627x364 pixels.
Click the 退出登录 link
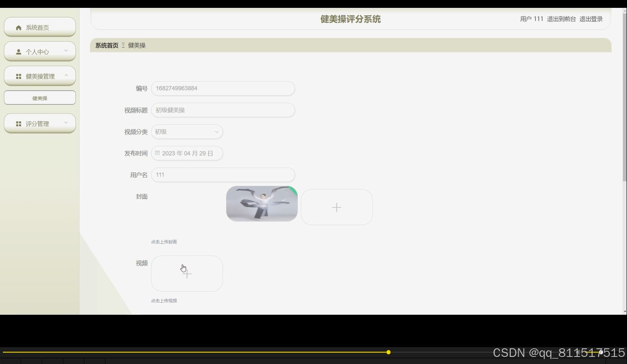[x=591, y=19]
